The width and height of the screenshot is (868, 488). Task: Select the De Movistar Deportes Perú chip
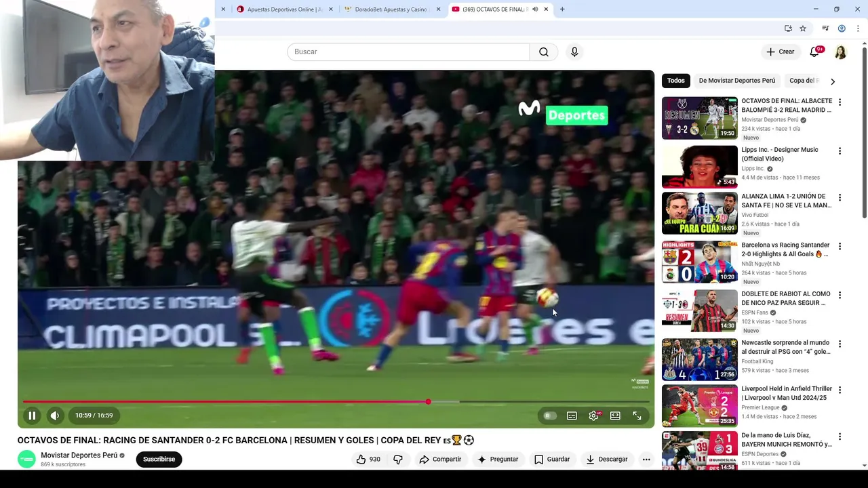[x=737, y=81]
